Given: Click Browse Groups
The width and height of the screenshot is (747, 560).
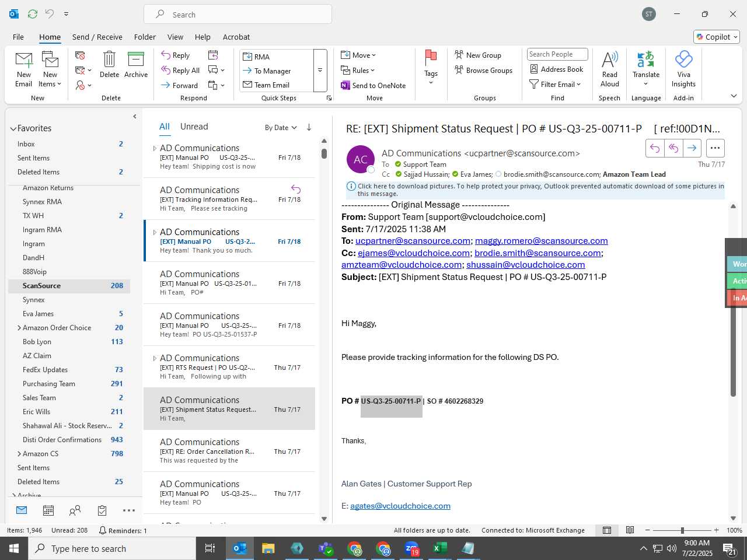Looking at the screenshot, I should click(x=483, y=71).
